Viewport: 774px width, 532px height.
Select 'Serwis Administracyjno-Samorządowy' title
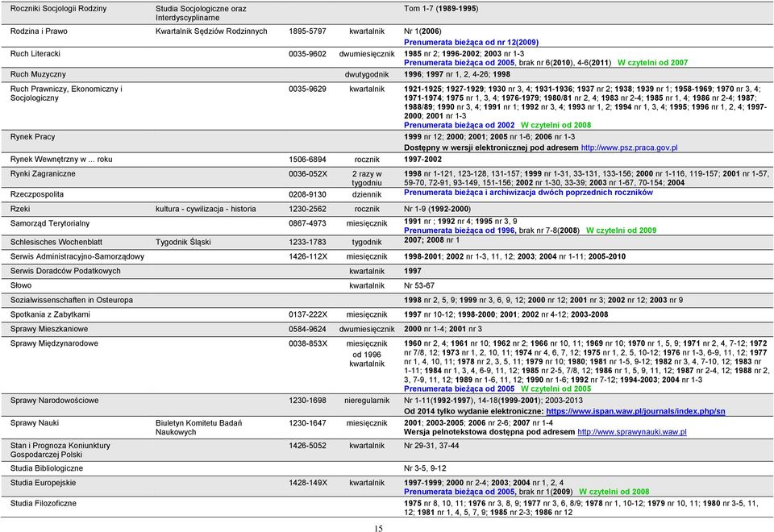77,256
